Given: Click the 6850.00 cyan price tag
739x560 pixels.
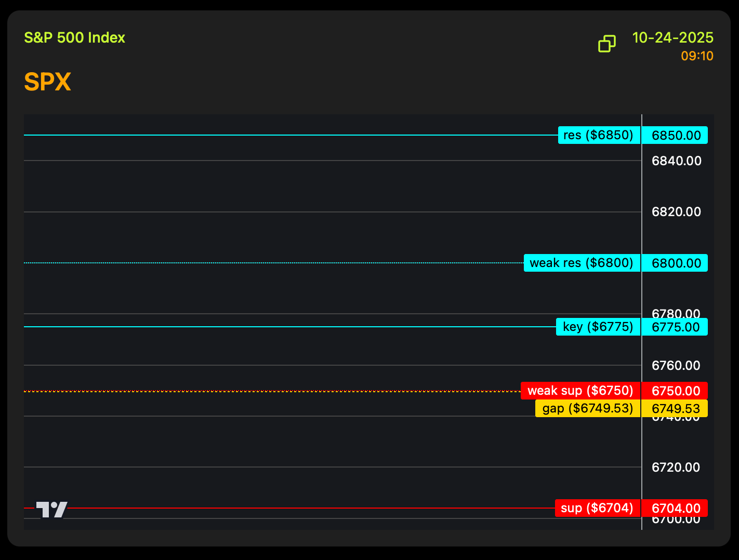Looking at the screenshot, I should pyautogui.click(x=676, y=136).
